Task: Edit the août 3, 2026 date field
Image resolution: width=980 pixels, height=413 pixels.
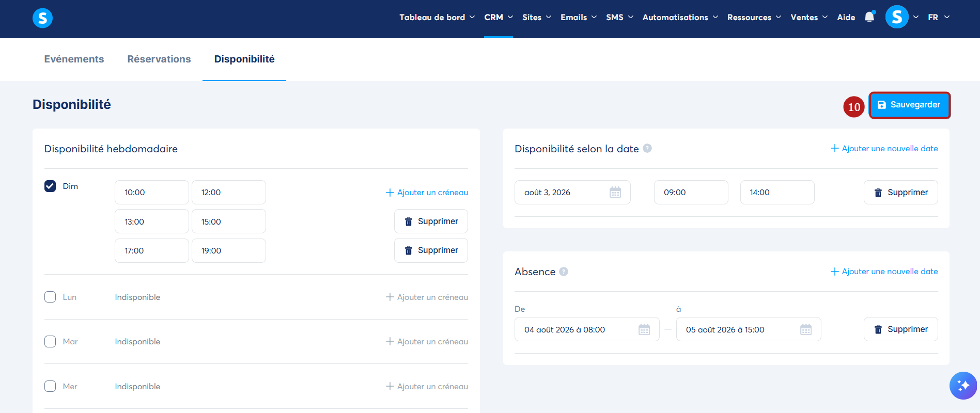Action: (x=572, y=193)
